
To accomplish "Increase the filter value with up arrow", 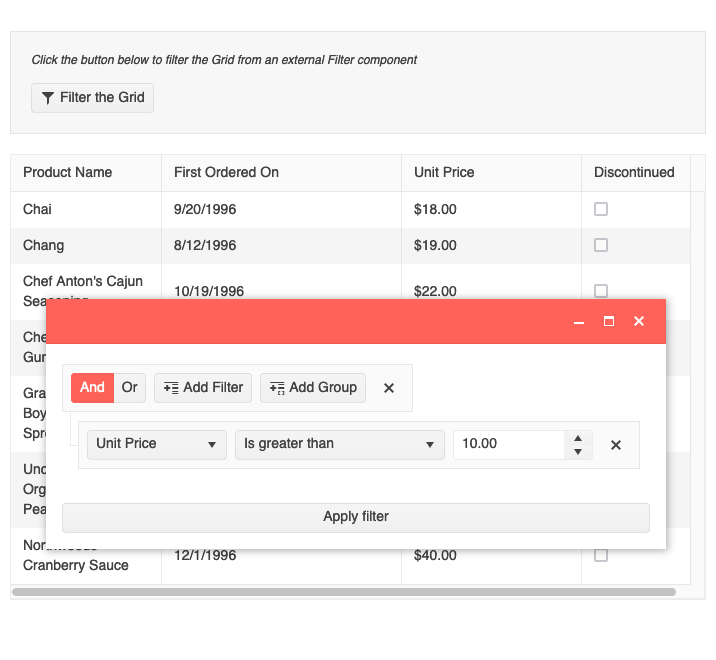I will (x=578, y=438).
